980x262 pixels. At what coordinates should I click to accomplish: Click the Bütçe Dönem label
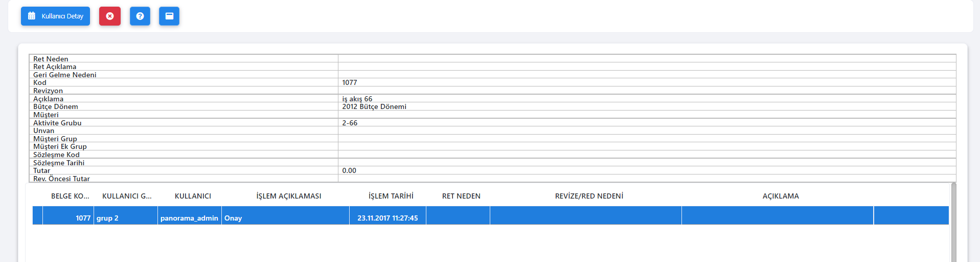point(56,106)
